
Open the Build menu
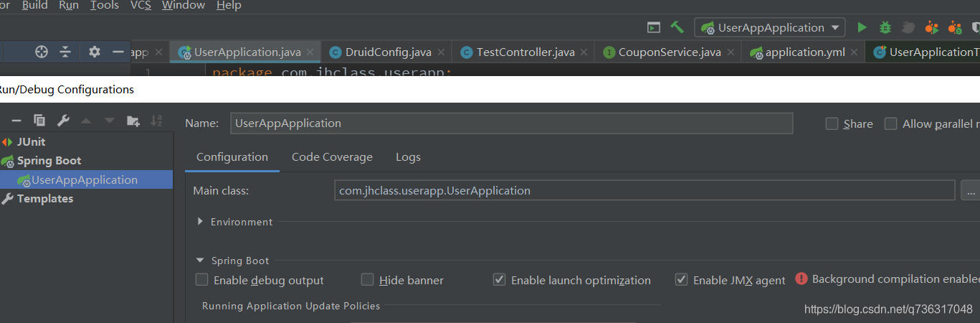[x=34, y=6]
